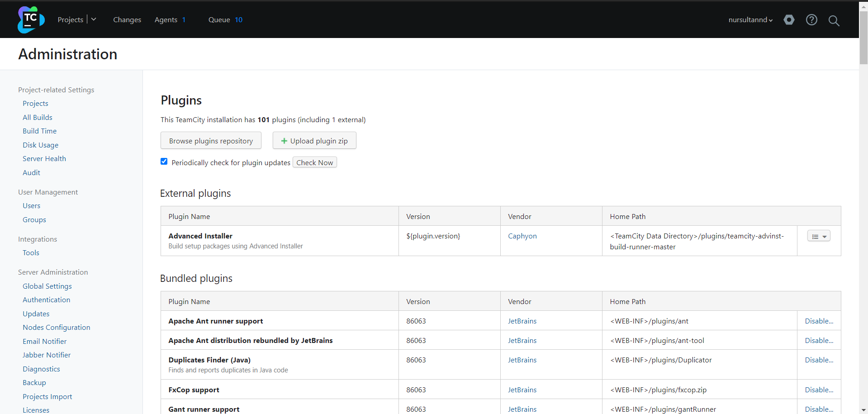868x414 pixels.
Task: Disable FxCop support plugin
Action: point(819,390)
